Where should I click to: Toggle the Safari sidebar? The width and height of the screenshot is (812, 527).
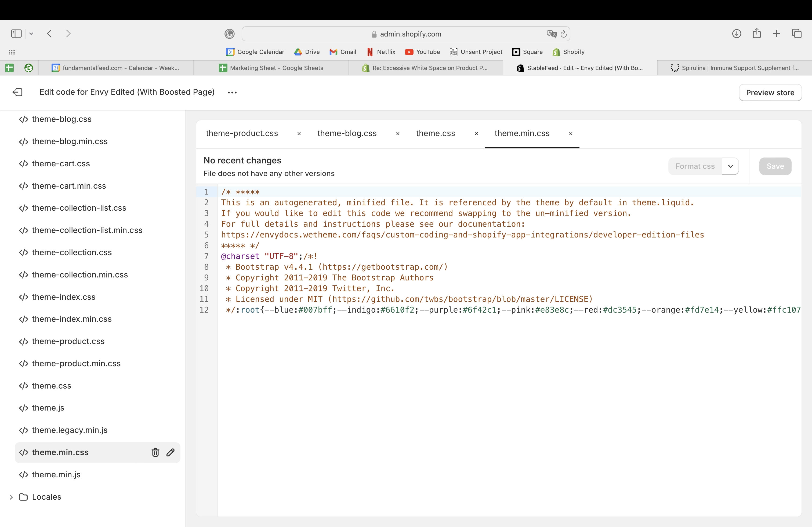[x=16, y=33]
